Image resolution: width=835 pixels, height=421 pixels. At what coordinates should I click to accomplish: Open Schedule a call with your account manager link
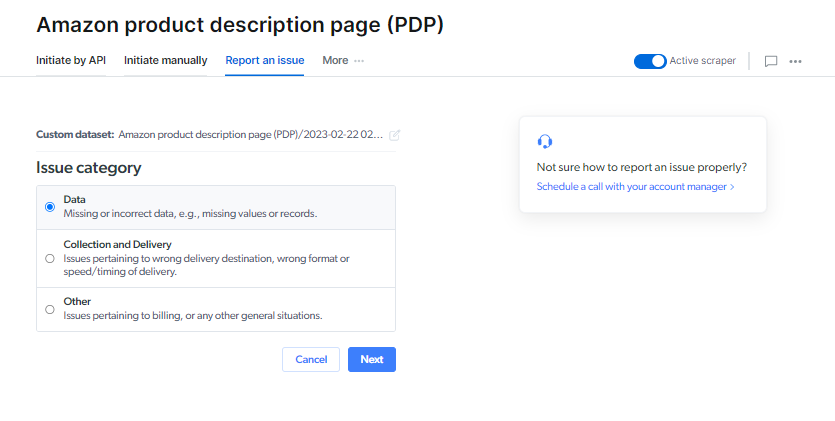coord(635,187)
